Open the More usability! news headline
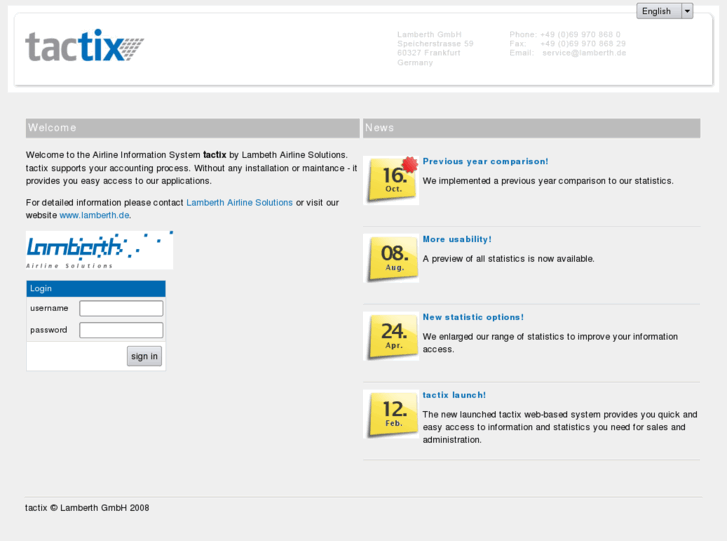Screen dimensions: 727x545 coord(457,239)
